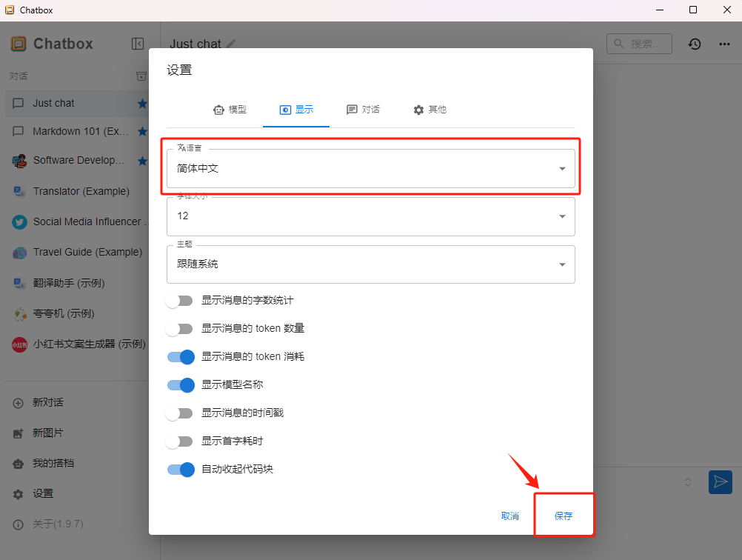
Task: Toggle 显示消息的 token 数量 switch
Action: tap(180, 329)
